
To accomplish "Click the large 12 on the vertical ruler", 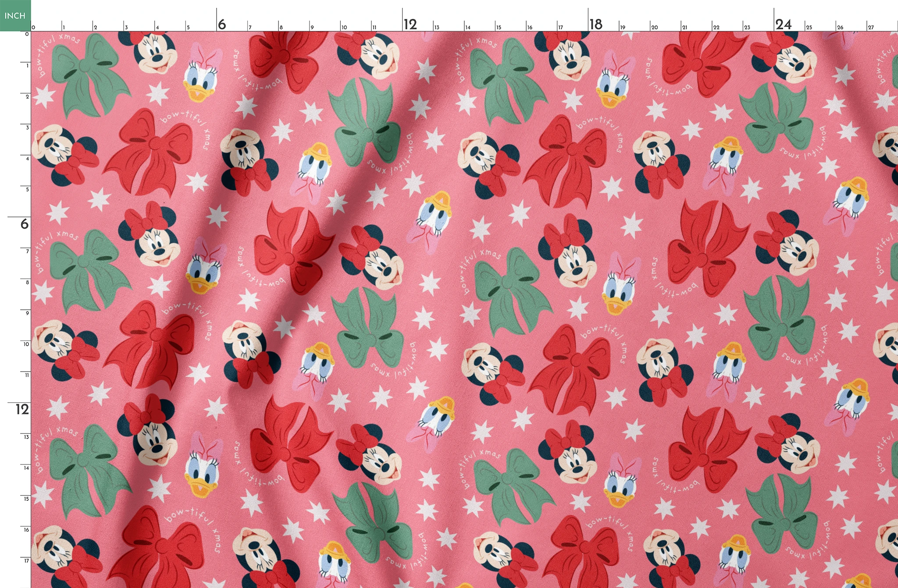I will [22, 409].
